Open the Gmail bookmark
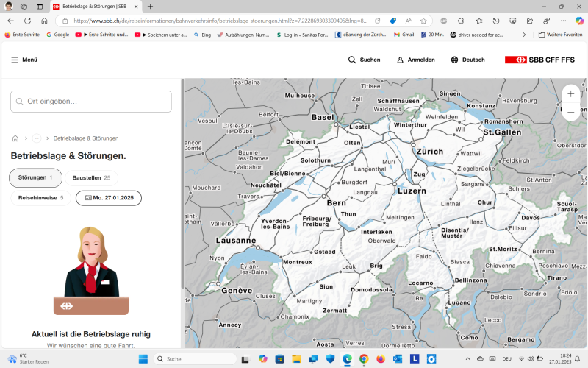The image size is (588, 368). click(404, 35)
